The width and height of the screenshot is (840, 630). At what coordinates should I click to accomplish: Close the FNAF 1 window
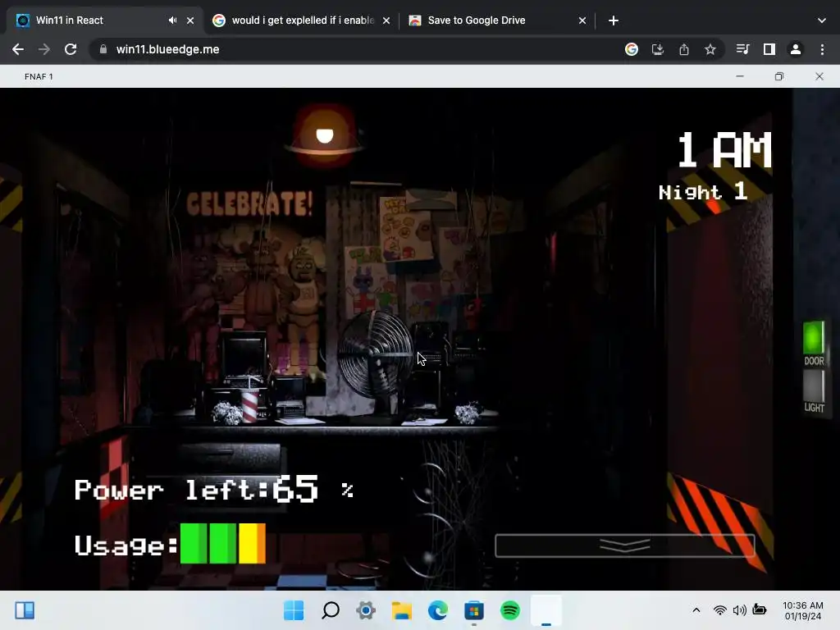pos(819,76)
